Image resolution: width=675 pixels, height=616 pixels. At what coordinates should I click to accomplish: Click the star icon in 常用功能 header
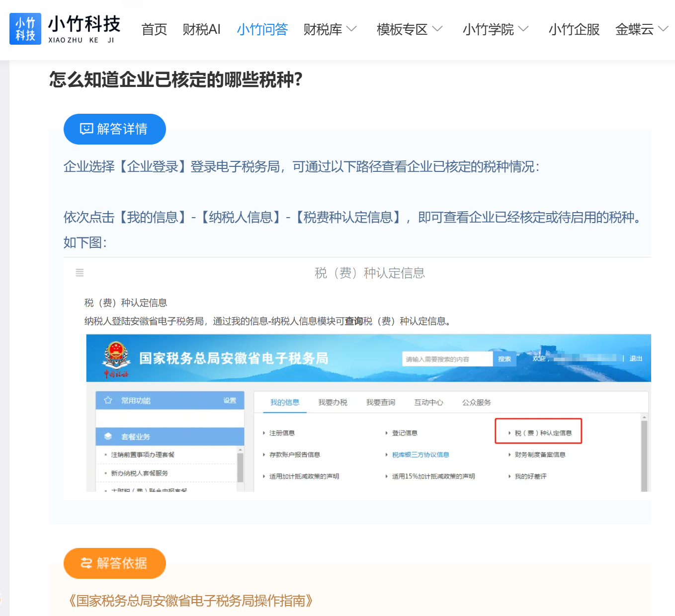tap(108, 400)
